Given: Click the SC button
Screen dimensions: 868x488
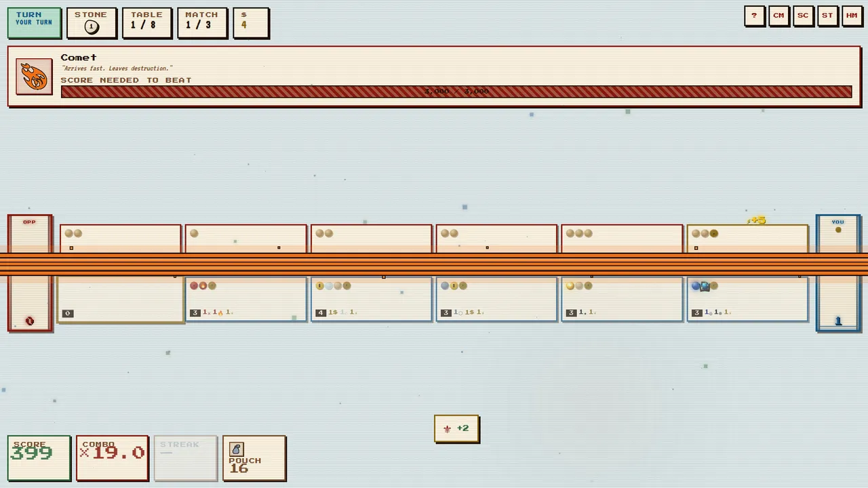Looking at the screenshot, I should pos(803,16).
